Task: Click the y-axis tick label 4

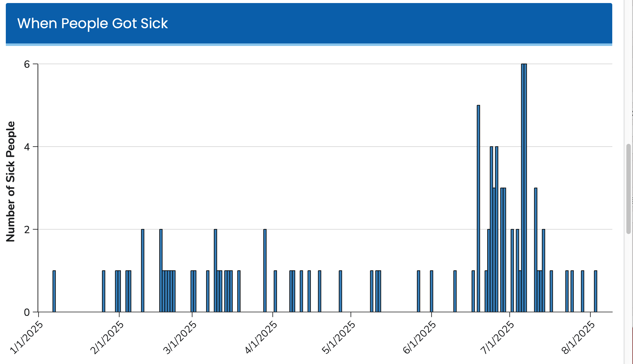Action: point(27,147)
